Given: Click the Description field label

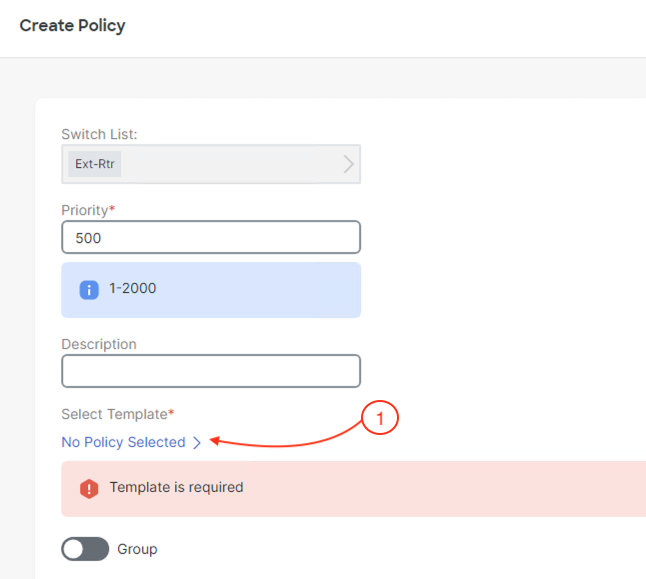Looking at the screenshot, I should 99,344.
